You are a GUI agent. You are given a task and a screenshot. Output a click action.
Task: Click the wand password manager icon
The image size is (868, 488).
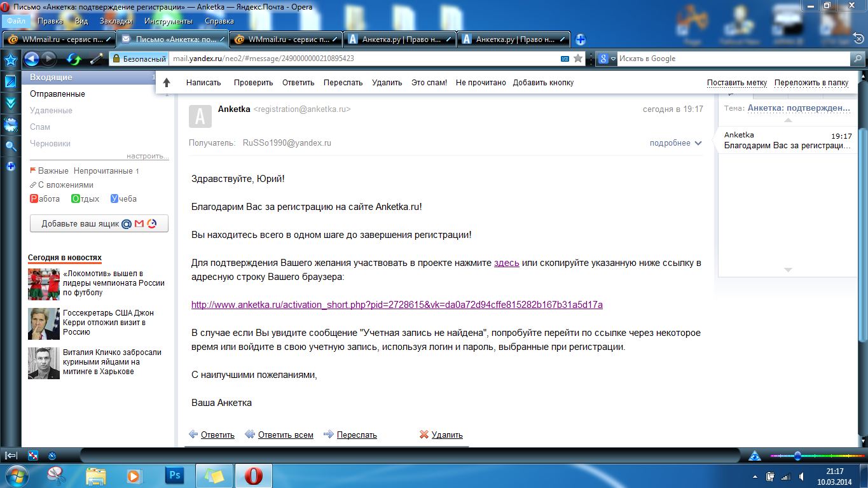pyautogui.click(x=97, y=59)
